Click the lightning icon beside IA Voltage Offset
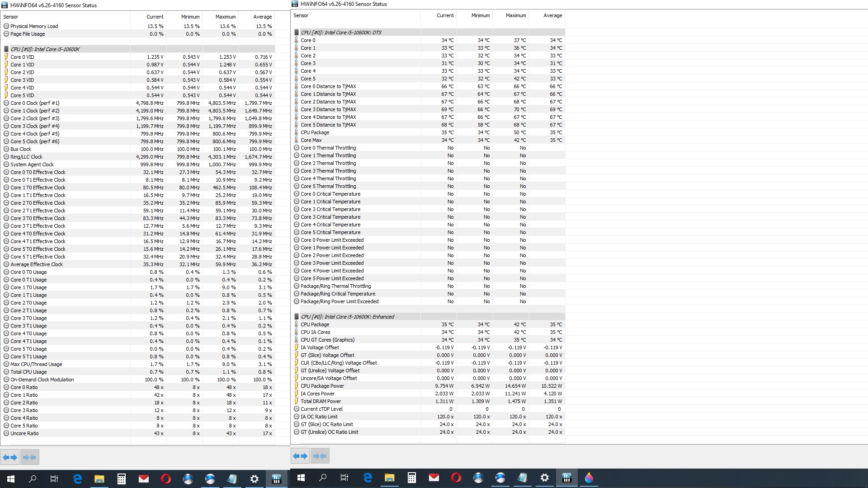Image resolution: width=868 pixels, height=488 pixels. (x=297, y=347)
